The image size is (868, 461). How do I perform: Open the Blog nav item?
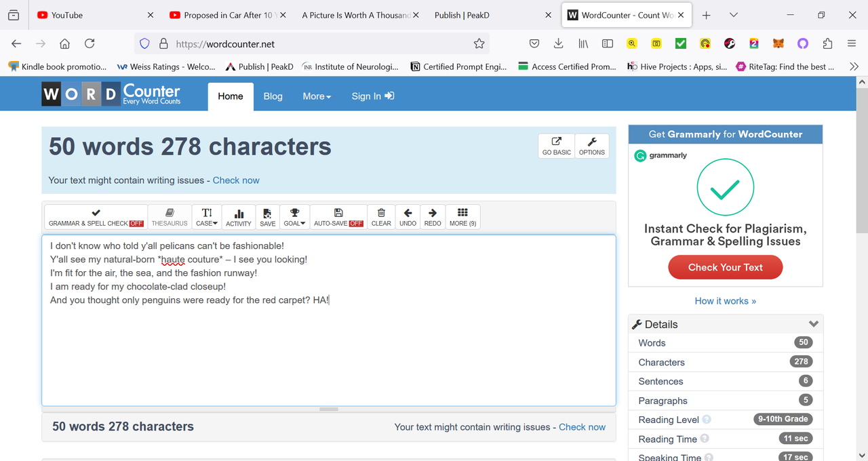273,96
